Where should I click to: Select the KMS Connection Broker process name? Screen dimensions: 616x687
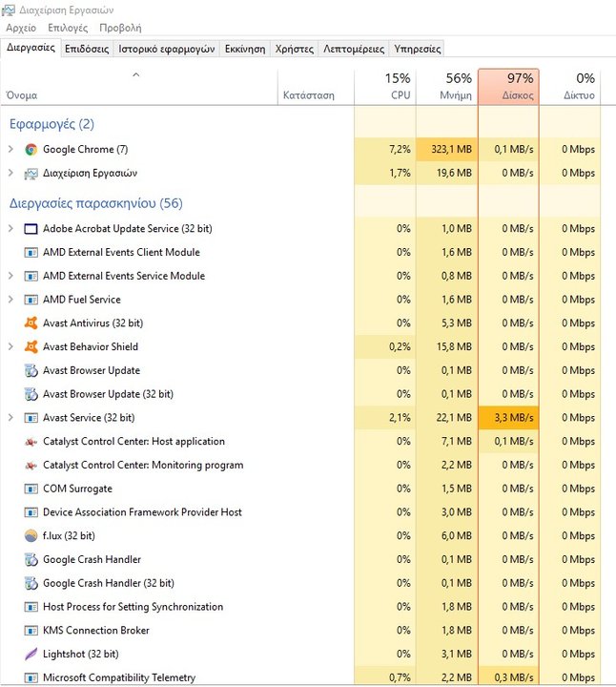click(96, 631)
